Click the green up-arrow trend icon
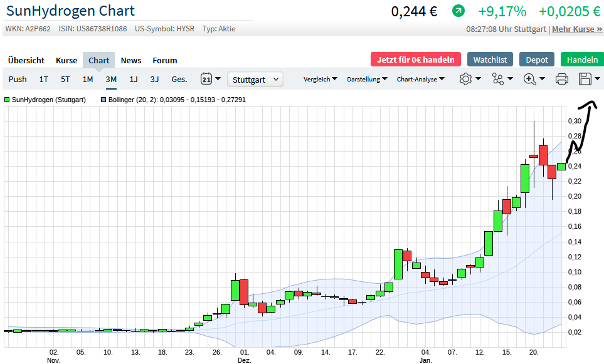The width and height of the screenshot is (604, 364). pyautogui.click(x=458, y=11)
